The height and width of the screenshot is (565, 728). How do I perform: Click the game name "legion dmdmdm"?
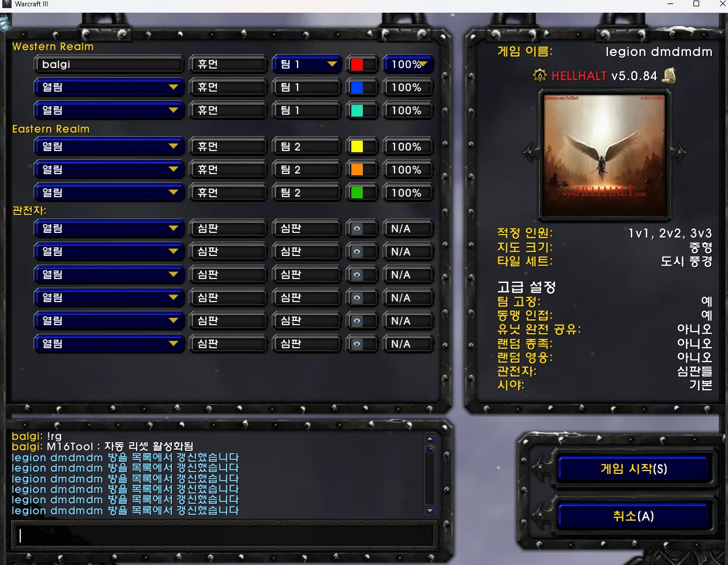click(659, 52)
